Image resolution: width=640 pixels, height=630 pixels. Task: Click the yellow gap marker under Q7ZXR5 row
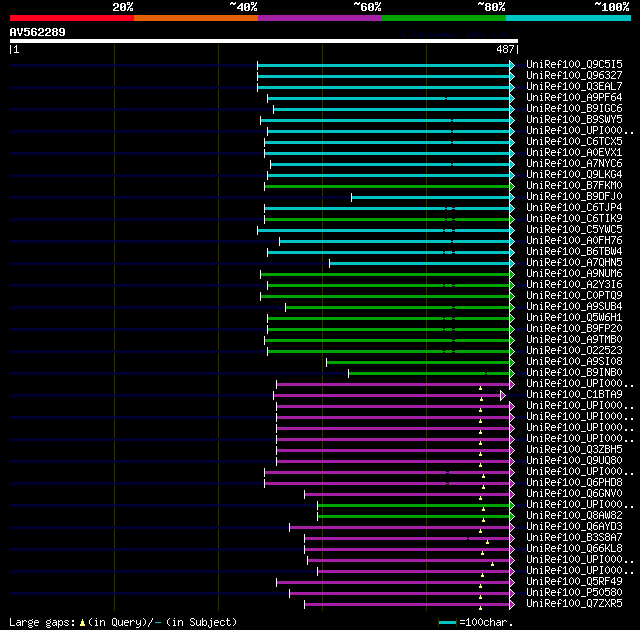[480, 608]
